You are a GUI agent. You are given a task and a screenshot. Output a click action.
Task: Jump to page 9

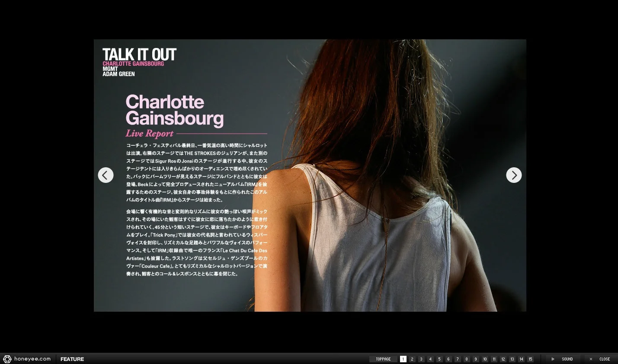476,359
